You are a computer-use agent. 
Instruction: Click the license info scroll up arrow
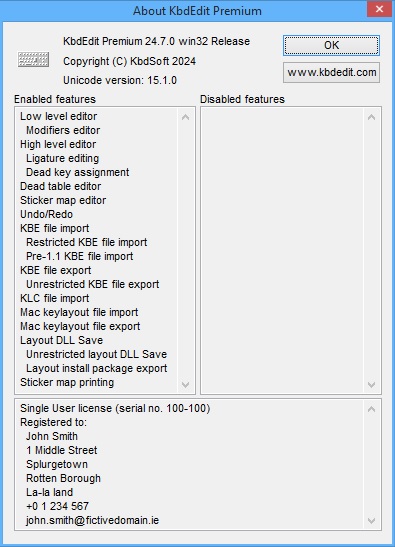[372, 409]
